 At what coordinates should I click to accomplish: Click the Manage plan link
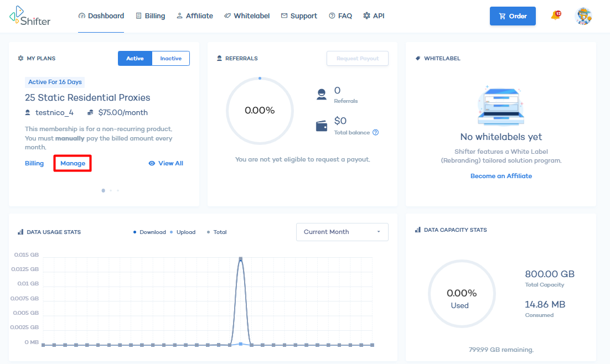[73, 163]
